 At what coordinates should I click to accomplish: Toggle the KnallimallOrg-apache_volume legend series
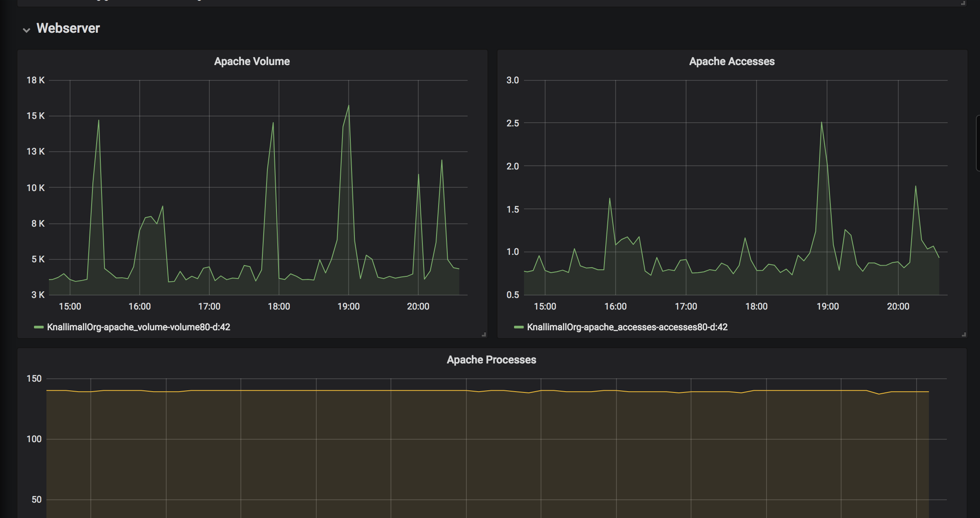pyautogui.click(x=138, y=327)
